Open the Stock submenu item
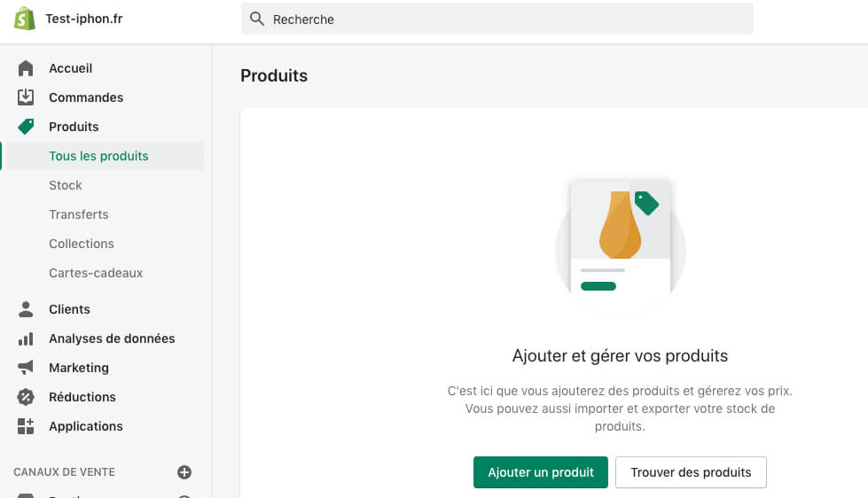This screenshot has width=868, height=498. (66, 185)
